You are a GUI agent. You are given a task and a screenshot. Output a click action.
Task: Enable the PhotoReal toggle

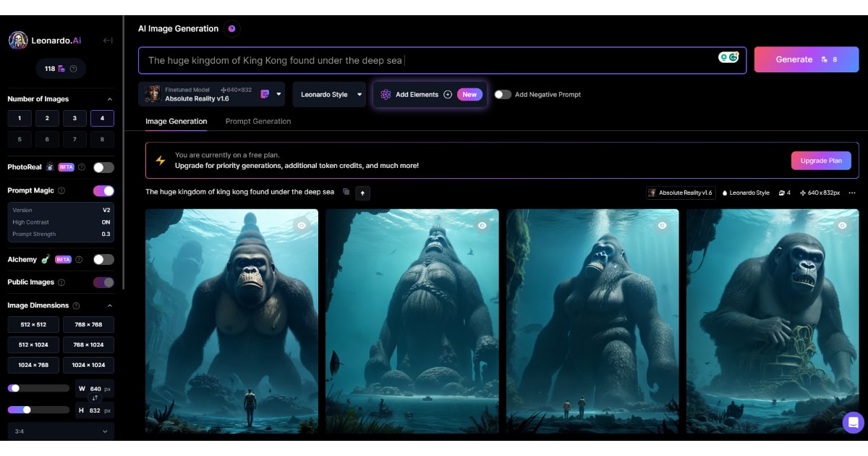click(x=103, y=167)
